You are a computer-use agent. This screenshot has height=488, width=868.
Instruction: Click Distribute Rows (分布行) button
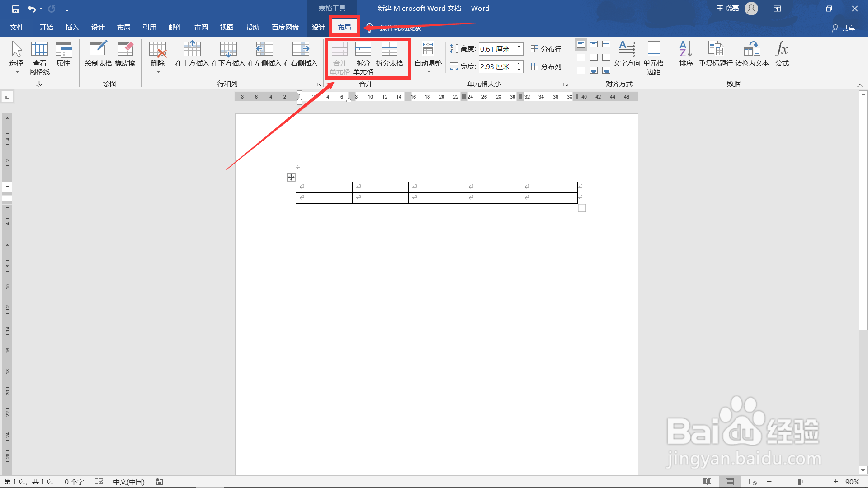pos(546,49)
